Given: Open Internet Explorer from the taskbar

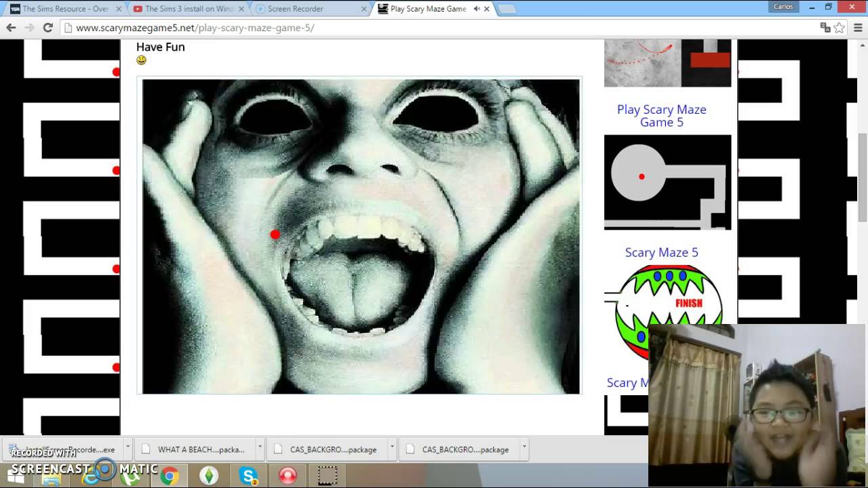Looking at the screenshot, I should pos(91,477).
